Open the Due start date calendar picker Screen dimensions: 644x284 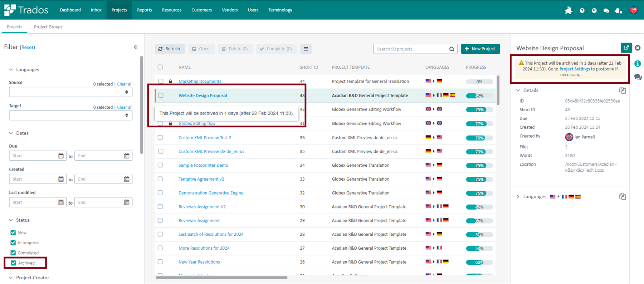(x=61, y=156)
